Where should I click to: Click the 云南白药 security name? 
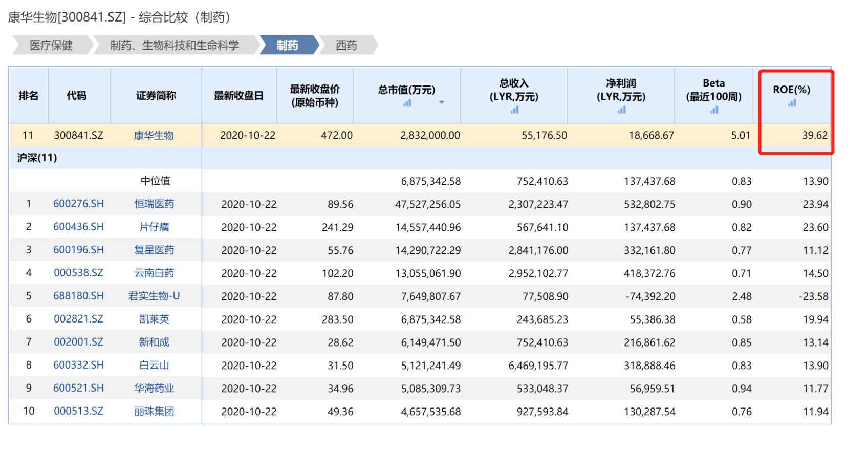tap(154, 273)
